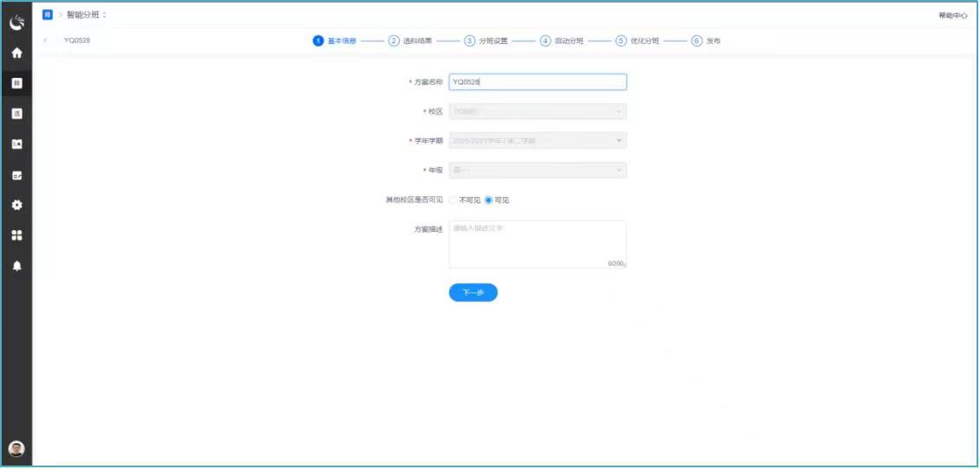The image size is (980, 469).
Task: Click the notification bell icon
Action: tap(16, 266)
